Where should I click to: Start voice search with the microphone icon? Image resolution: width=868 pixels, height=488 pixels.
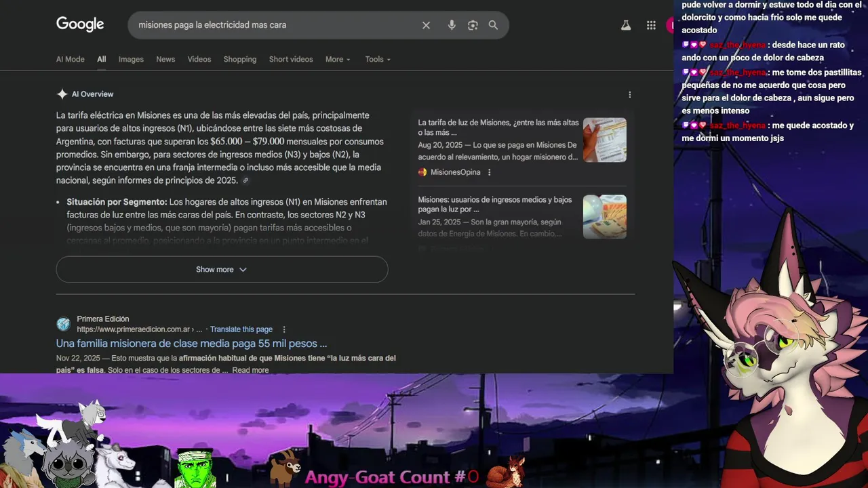coord(452,25)
